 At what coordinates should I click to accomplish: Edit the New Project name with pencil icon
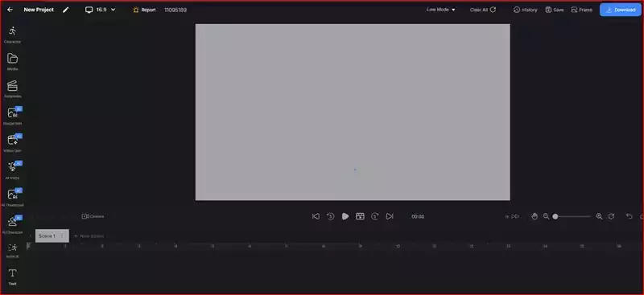pos(66,10)
